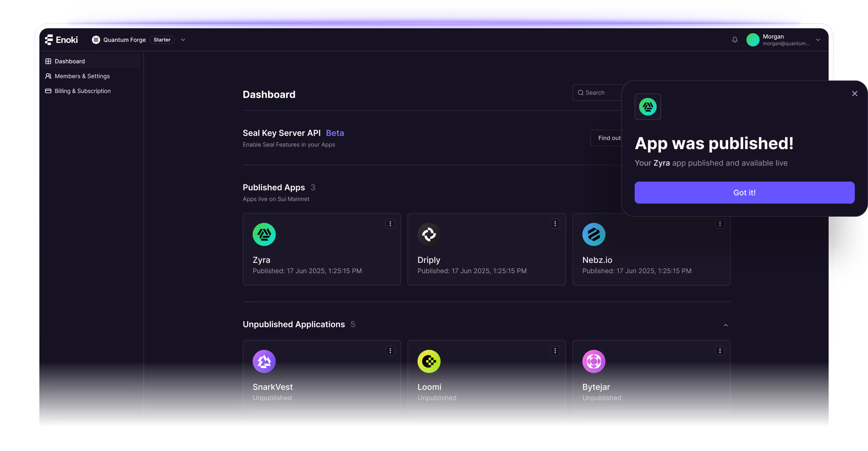
Task: Go to Members & Settings
Action: [x=82, y=76]
